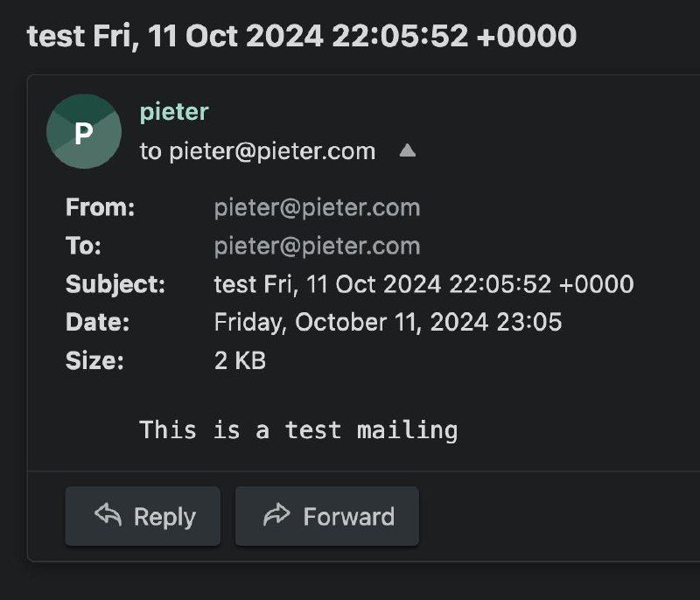The height and width of the screenshot is (600, 700).
Task: Click the Subject: field label
Action: pos(115,284)
